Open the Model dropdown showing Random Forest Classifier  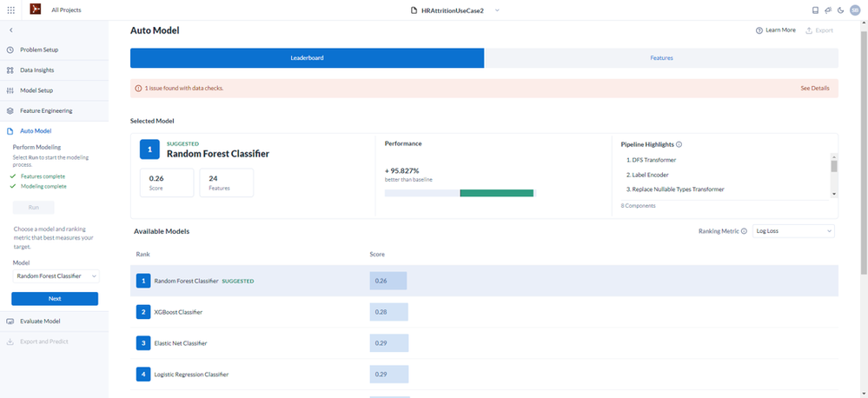click(x=56, y=275)
